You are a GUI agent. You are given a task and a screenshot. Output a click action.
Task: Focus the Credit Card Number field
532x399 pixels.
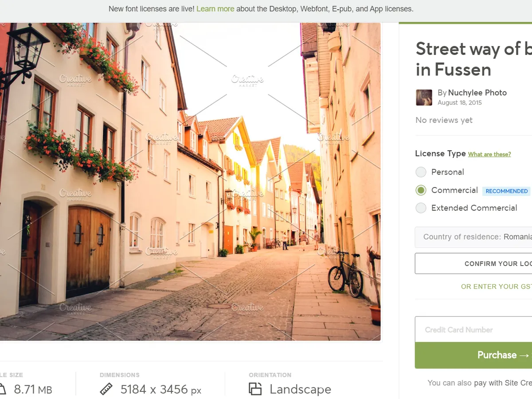473,329
